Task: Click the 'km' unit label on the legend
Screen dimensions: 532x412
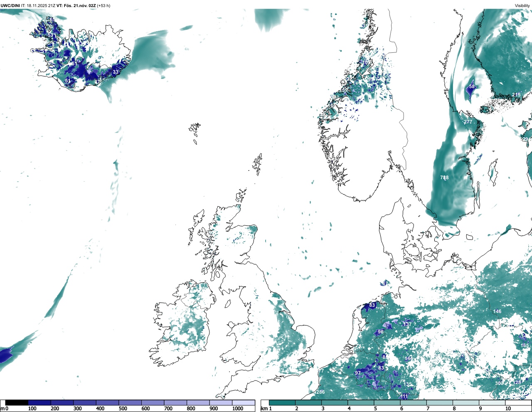Action: click(x=264, y=409)
